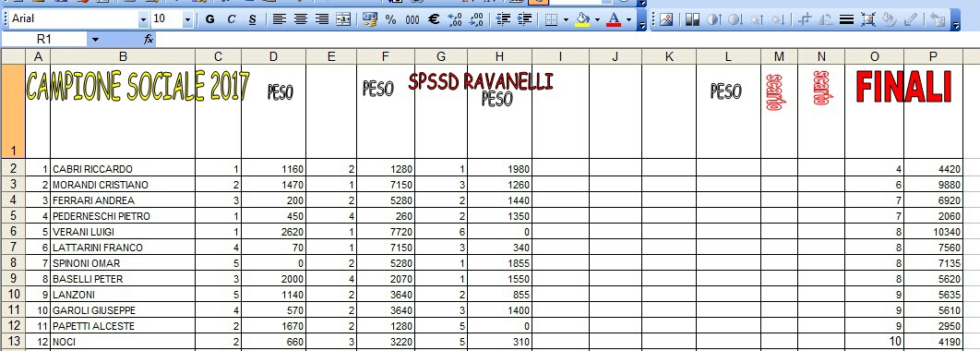This screenshot has width=980, height=351.
Task: Select cell with VERANI LUIGI
Action: click(x=123, y=232)
